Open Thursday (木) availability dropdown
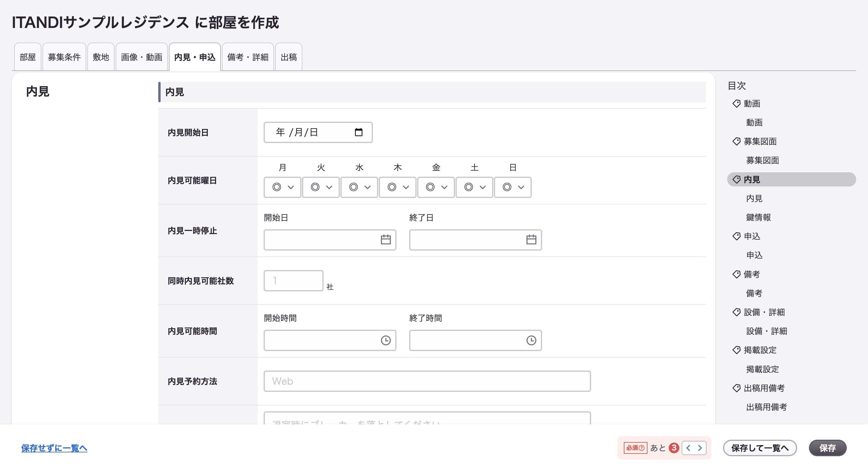The height and width of the screenshot is (471, 868). click(398, 187)
